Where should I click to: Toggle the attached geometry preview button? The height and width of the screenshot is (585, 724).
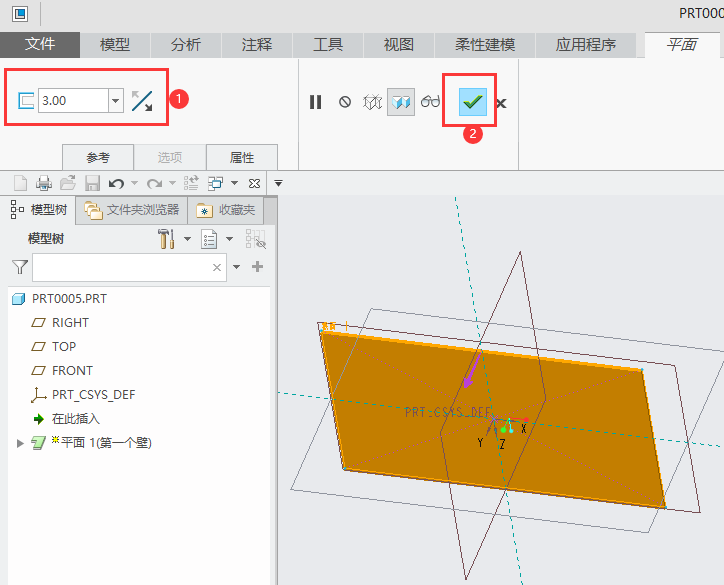(x=401, y=102)
